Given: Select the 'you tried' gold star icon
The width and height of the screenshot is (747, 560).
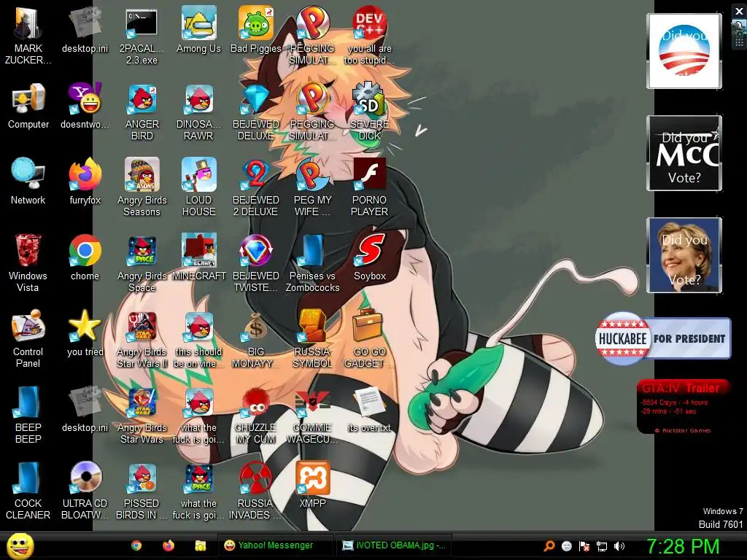Looking at the screenshot, I should (x=85, y=332).
